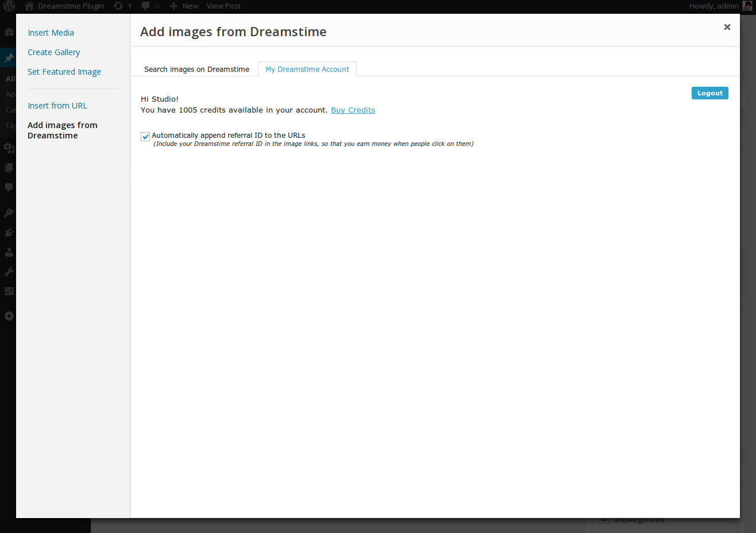
Task: Open the Appearance brush icon in sidebar
Action: pos(9,213)
